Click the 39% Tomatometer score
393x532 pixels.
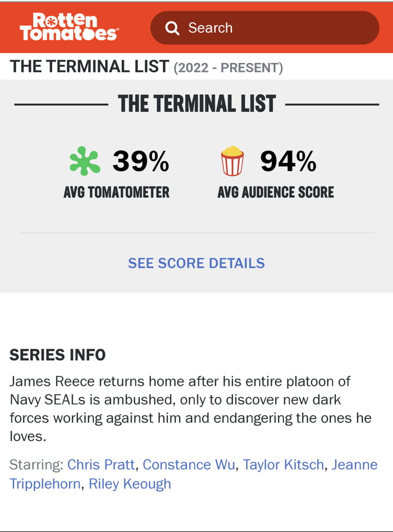(x=140, y=161)
